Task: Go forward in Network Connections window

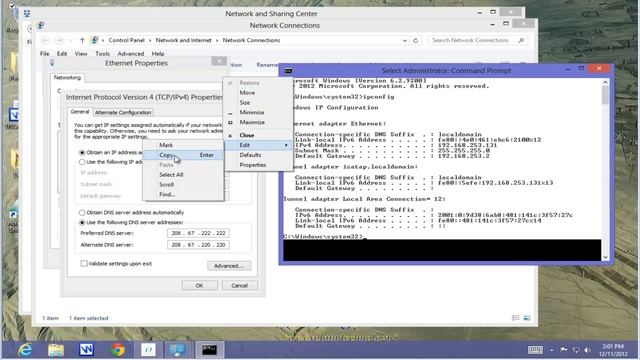Action: [x=59, y=40]
